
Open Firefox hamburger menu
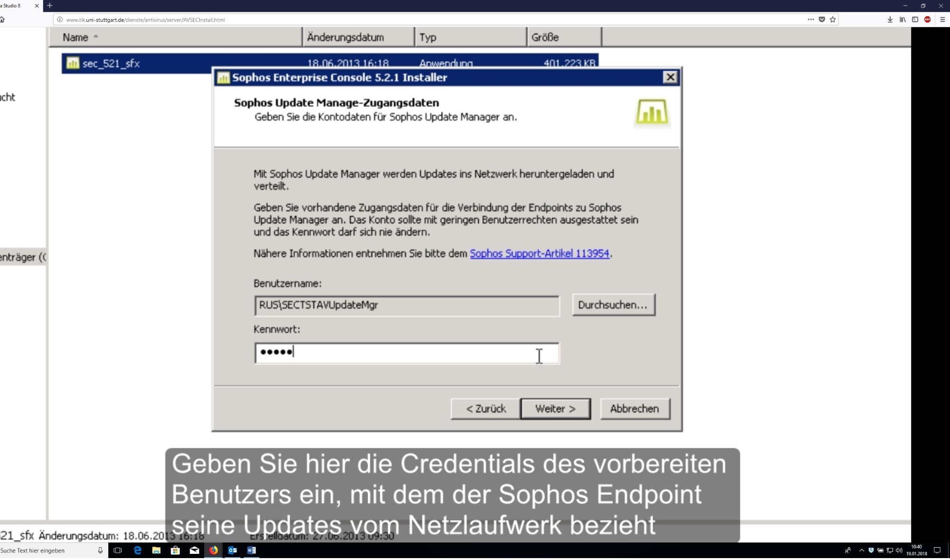pos(942,19)
